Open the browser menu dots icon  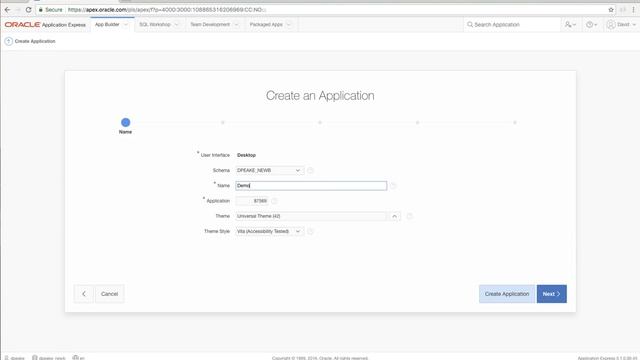pos(633,9)
